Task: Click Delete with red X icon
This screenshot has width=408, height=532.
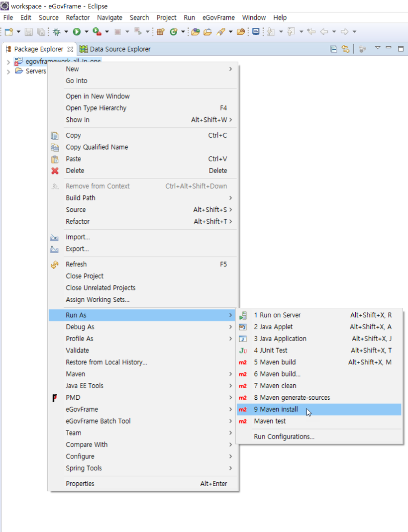Action: (x=143, y=171)
